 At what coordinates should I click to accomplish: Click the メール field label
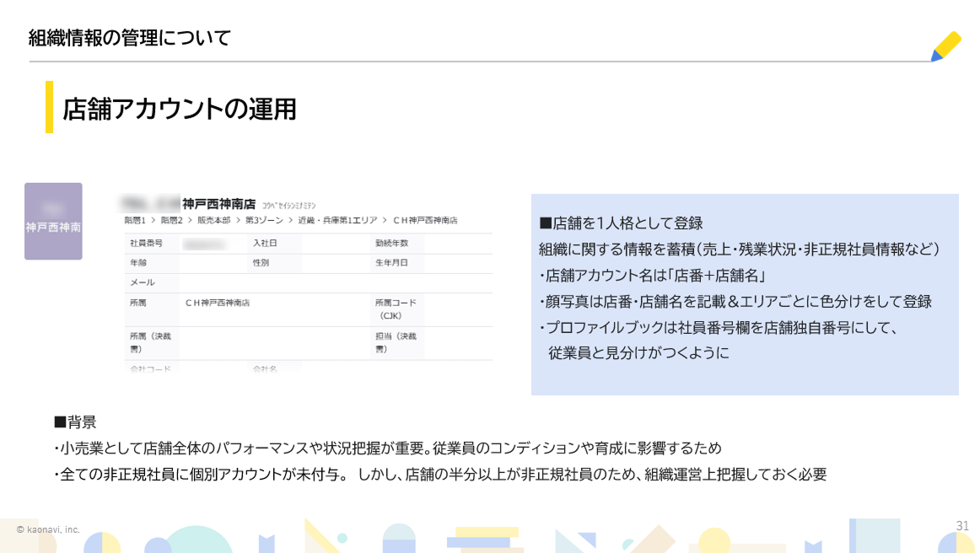point(142,282)
